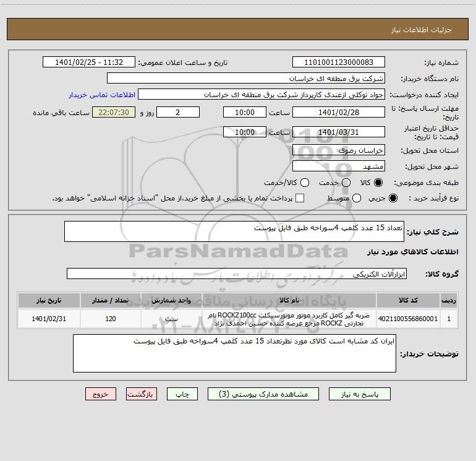Select the متوسط purchase type radio

point(357,198)
